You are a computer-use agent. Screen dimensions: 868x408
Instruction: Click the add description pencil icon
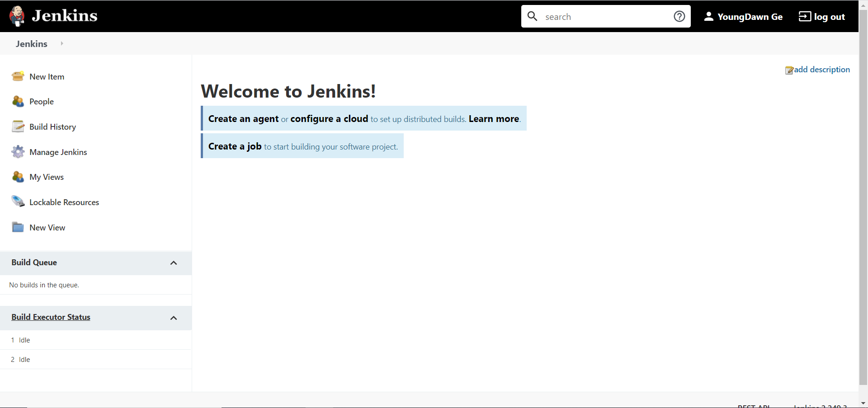point(789,70)
